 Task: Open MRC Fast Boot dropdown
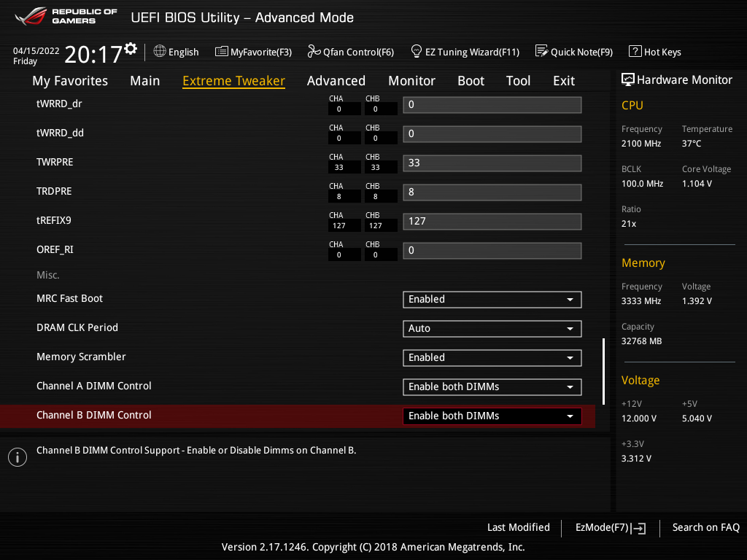tap(492, 300)
